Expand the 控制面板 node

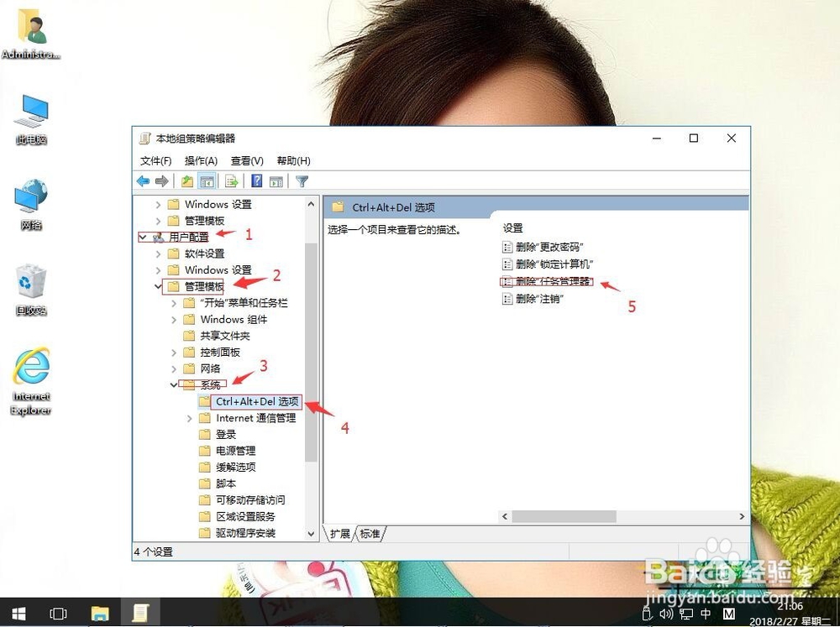coord(174,353)
